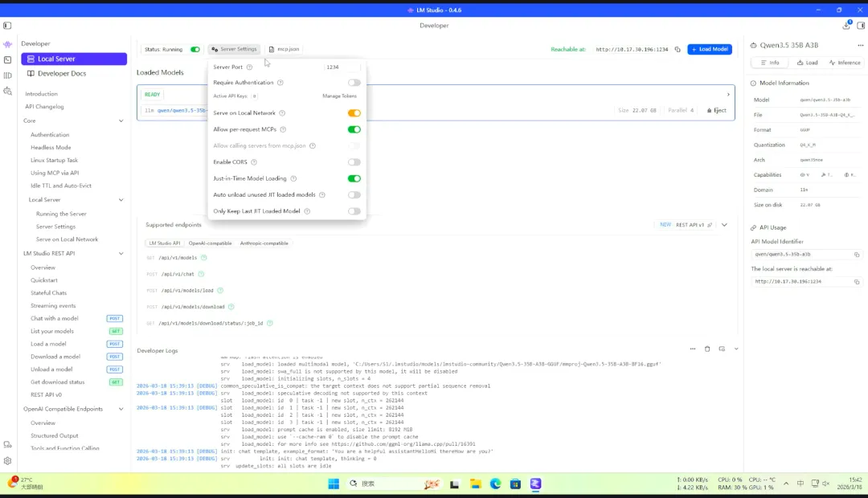Expand loaded model card chevron arrow
868x498 pixels.
click(728, 95)
